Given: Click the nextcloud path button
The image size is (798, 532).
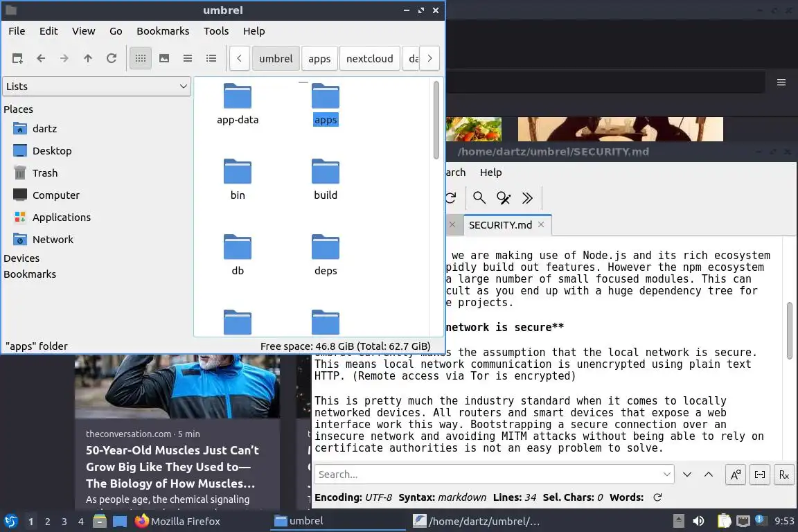Looking at the screenshot, I should coord(369,59).
